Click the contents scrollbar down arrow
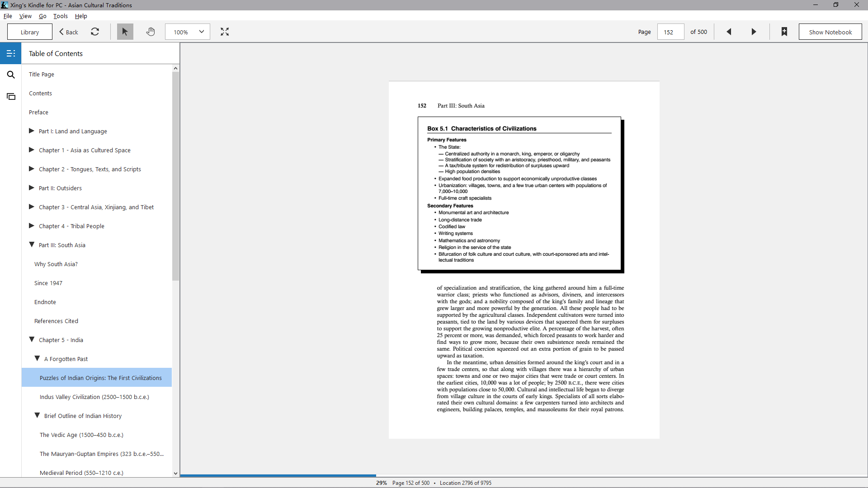The width and height of the screenshot is (868, 488). click(x=175, y=474)
